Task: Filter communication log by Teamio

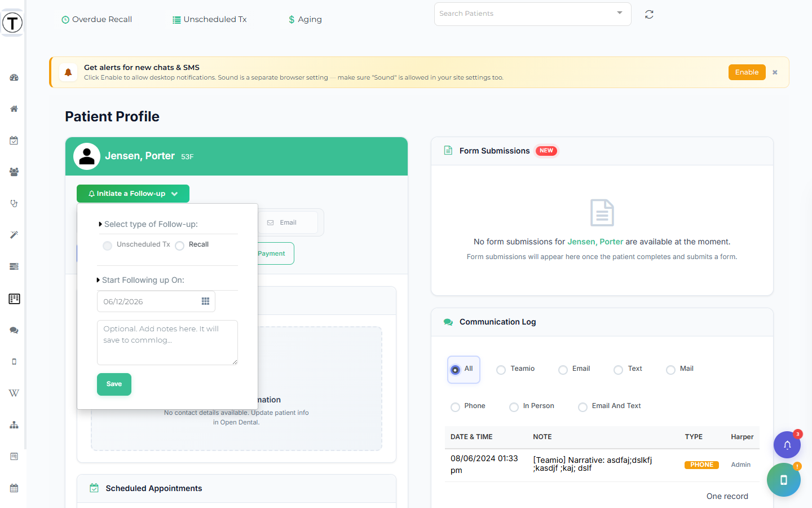Action: (x=501, y=370)
